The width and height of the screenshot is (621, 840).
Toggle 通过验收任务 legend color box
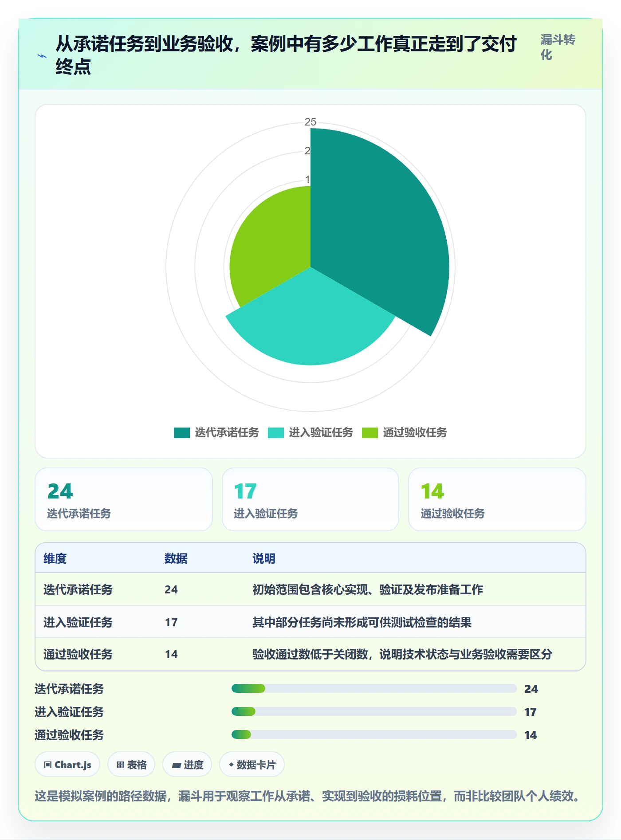[369, 432]
